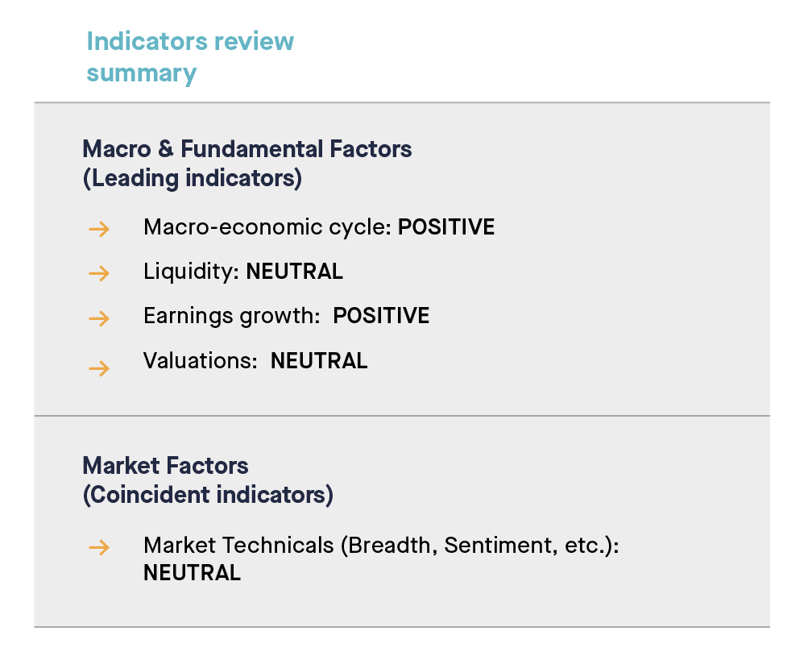Screen dimensions: 812x656
Task: Select NEUTRAL rating under Market Technicals
Action: pyautogui.click(x=192, y=573)
